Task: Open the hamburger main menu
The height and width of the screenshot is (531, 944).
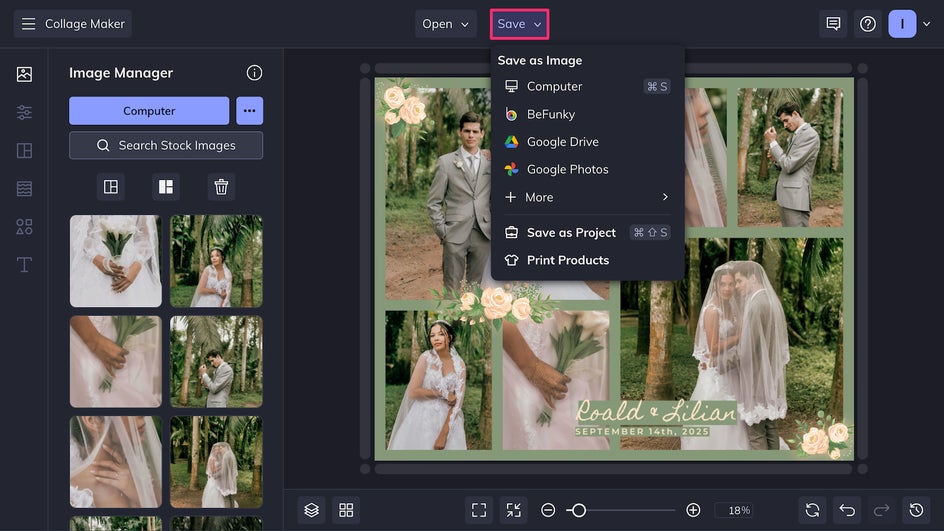Action: tap(28, 24)
